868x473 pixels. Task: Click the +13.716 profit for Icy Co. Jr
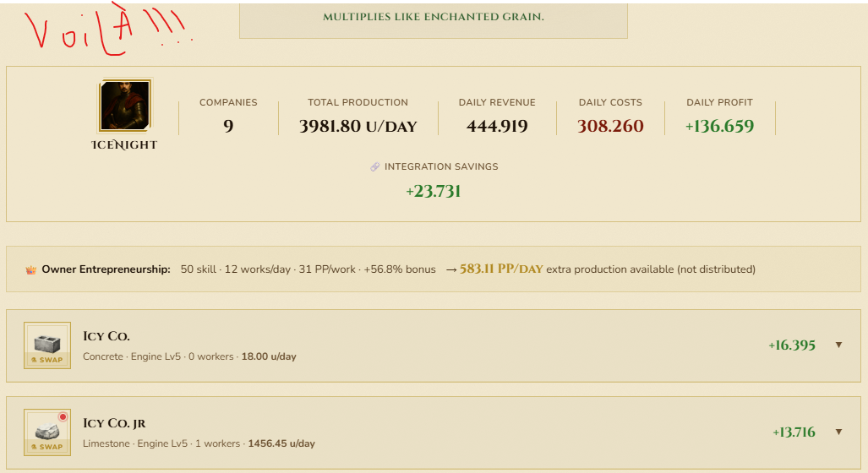click(x=794, y=432)
